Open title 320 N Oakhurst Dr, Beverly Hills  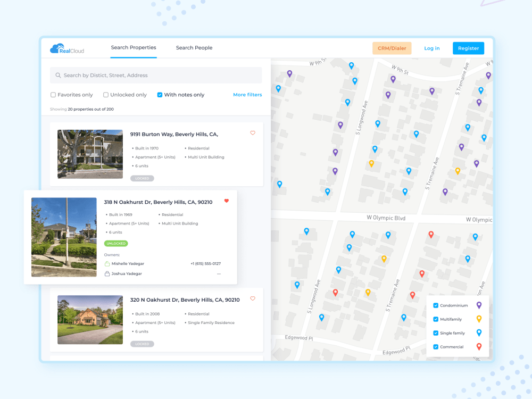[x=185, y=300]
